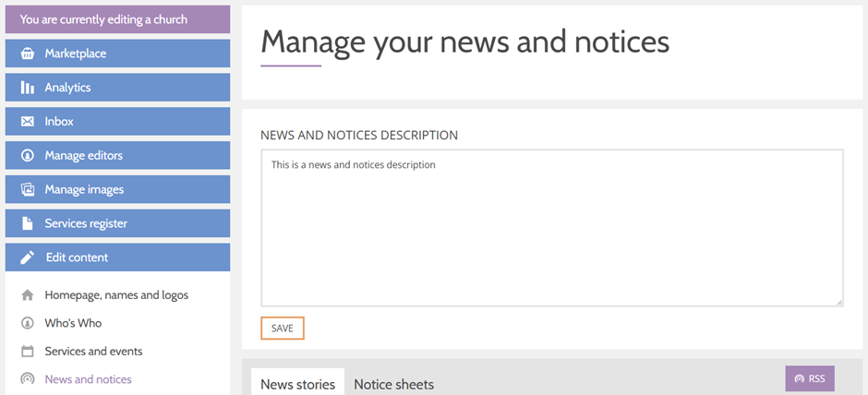Click inside the news description text area
The image size is (868, 395).
[552, 227]
